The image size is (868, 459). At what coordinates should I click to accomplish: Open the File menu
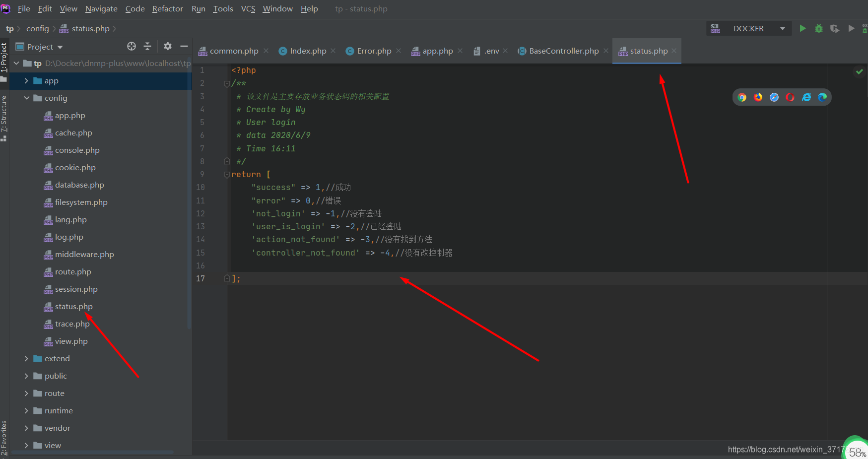click(24, 9)
